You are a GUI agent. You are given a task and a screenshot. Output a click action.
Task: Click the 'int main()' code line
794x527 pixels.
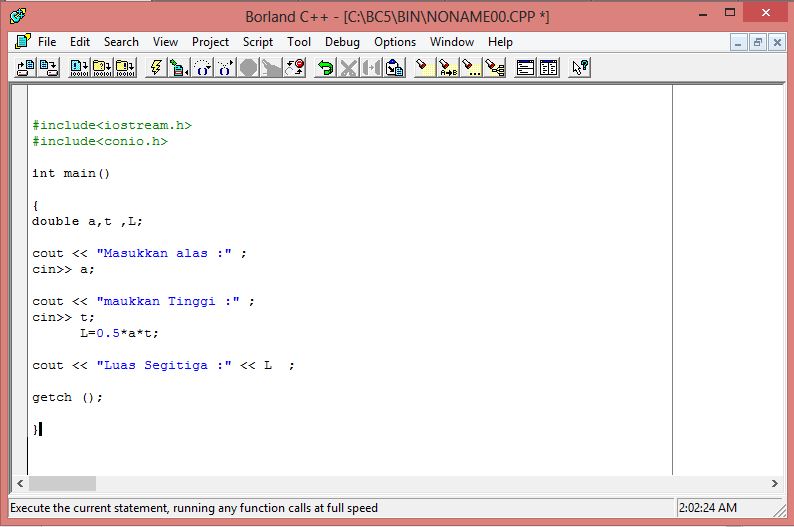tap(71, 173)
